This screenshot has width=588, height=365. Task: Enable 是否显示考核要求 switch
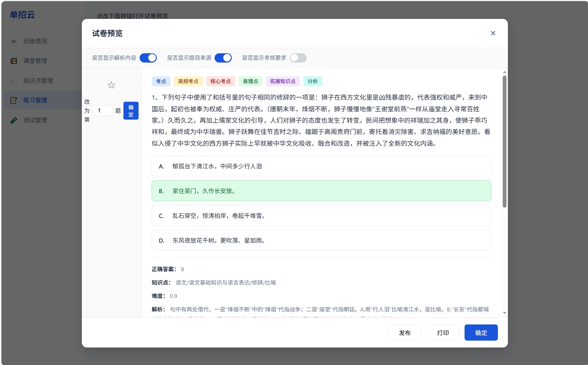tap(298, 58)
